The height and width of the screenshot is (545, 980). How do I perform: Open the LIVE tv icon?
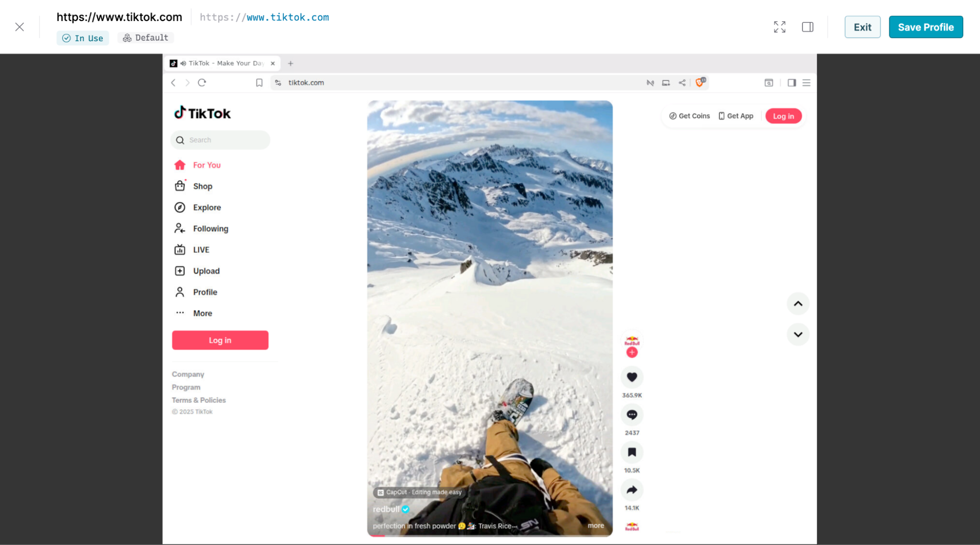coord(180,249)
